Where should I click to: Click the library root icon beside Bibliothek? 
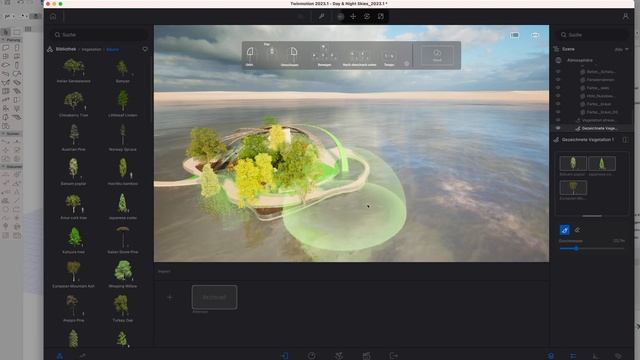tap(50, 49)
